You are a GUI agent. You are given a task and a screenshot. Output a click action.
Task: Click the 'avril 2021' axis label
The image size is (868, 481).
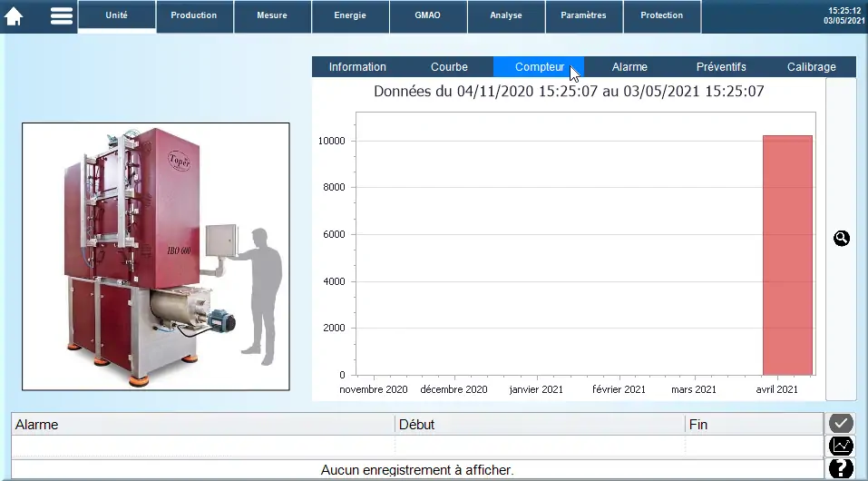[776, 389]
